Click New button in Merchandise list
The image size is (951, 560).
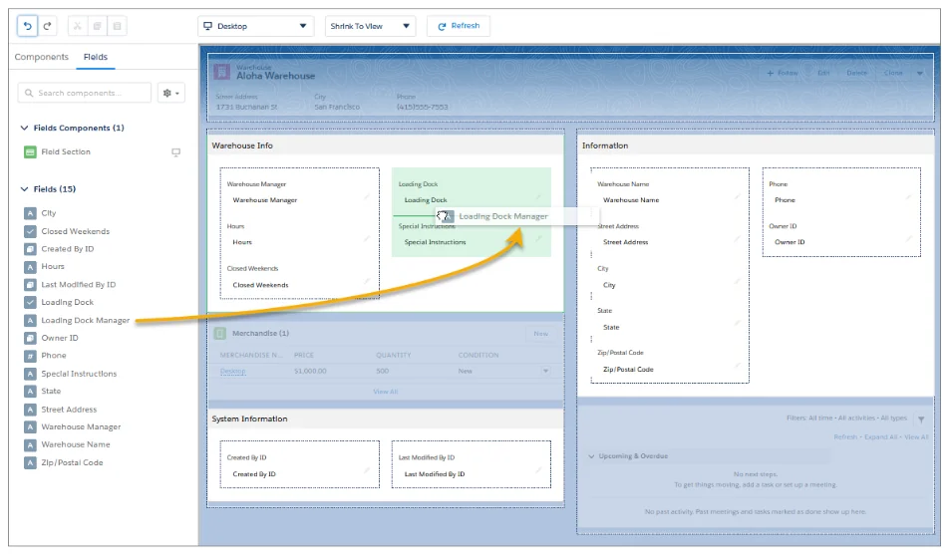540,334
